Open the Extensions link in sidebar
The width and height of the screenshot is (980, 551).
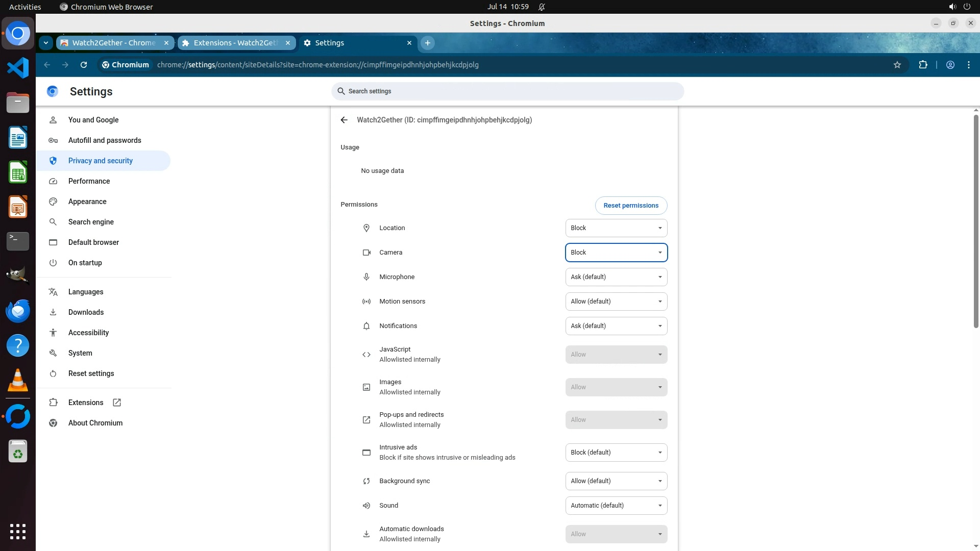(86, 403)
